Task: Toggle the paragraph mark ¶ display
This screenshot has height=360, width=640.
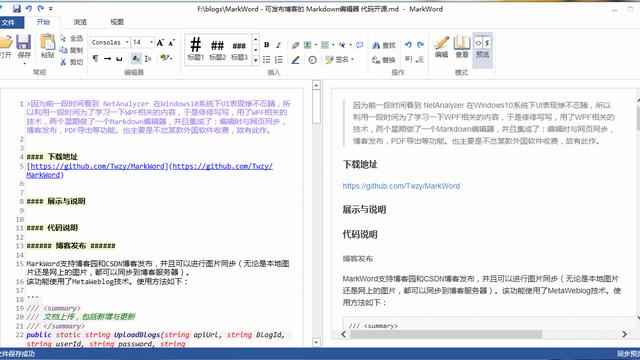Action: [x=95, y=58]
